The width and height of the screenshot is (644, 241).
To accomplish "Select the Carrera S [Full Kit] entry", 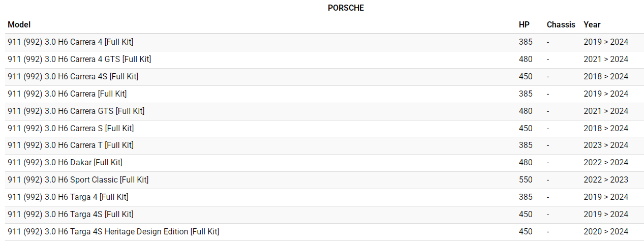I will pyautogui.click(x=71, y=128).
